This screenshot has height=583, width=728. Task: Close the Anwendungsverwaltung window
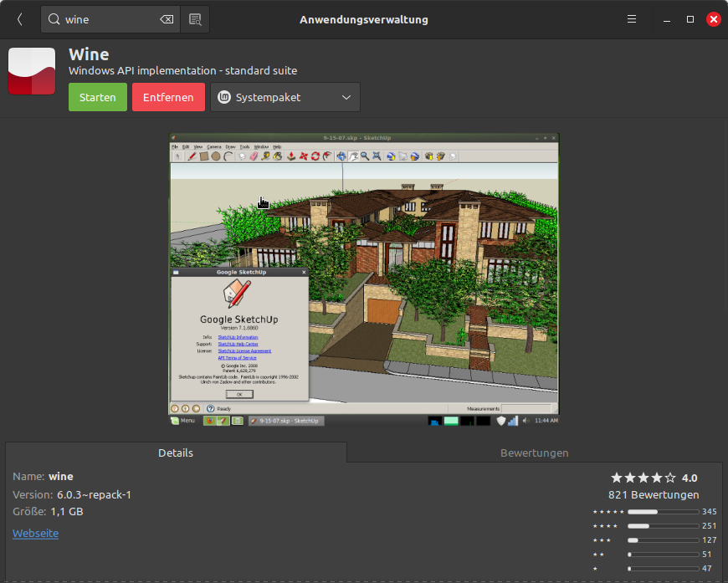coord(714,19)
